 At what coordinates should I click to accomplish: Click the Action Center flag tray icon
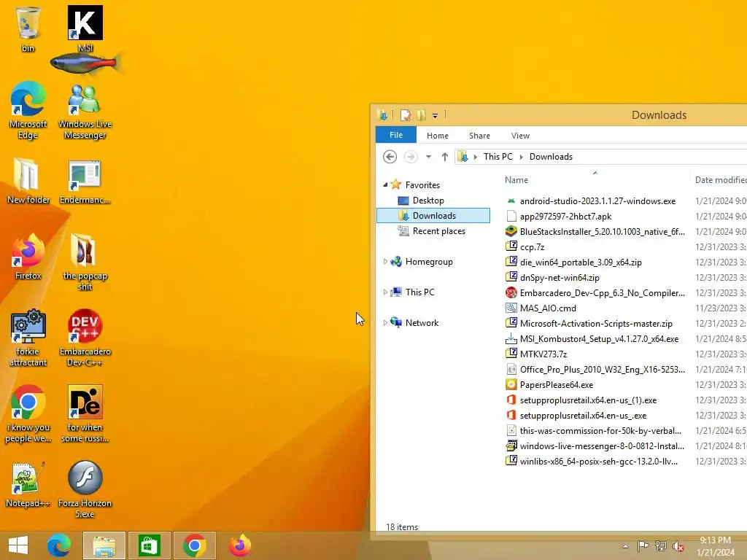(643, 546)
